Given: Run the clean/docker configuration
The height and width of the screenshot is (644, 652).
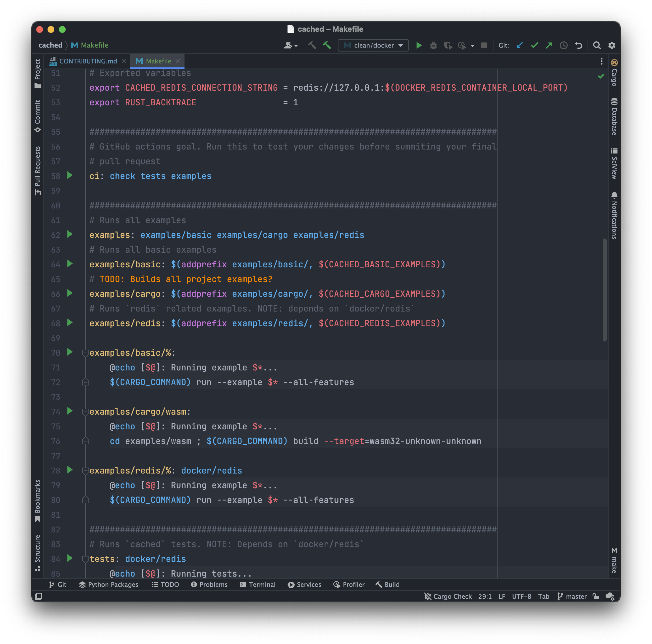Looking at the screenshot, I should click(x=419, y=45).
